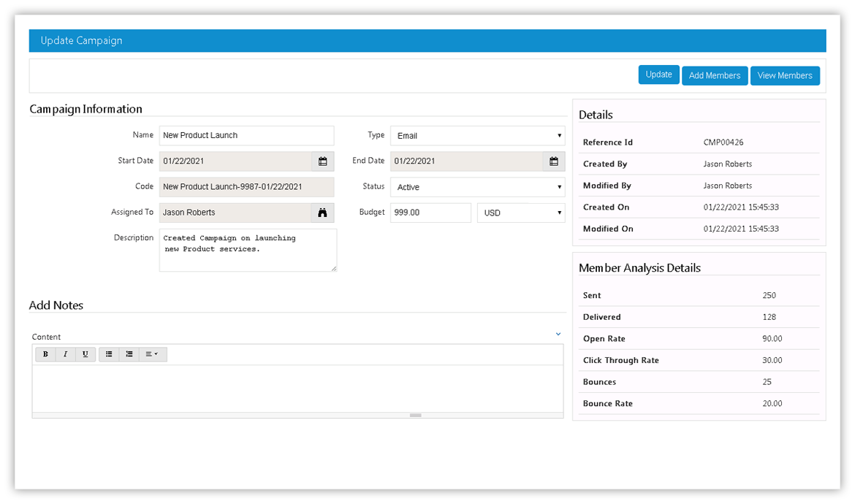Expand the Status dropdown showing Active
The width and height of the screenshot is (855, 504).
click(477, 187)
